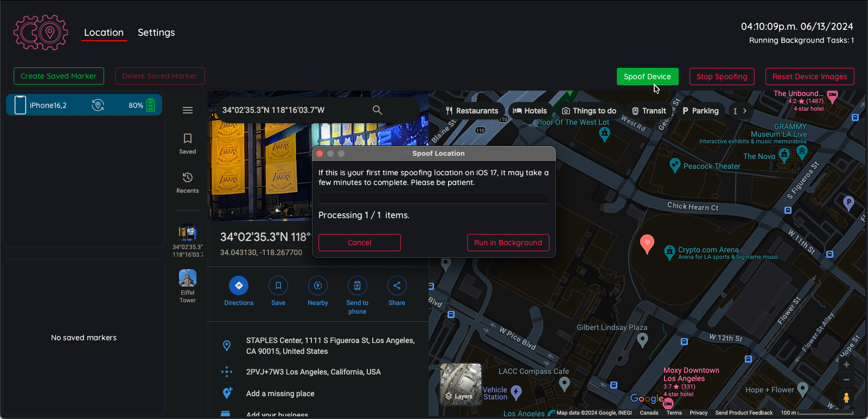Select the Hotels filter chip
Image resolution: width=868 pixels, height=419 pixels.
click(x=530, y=111)
